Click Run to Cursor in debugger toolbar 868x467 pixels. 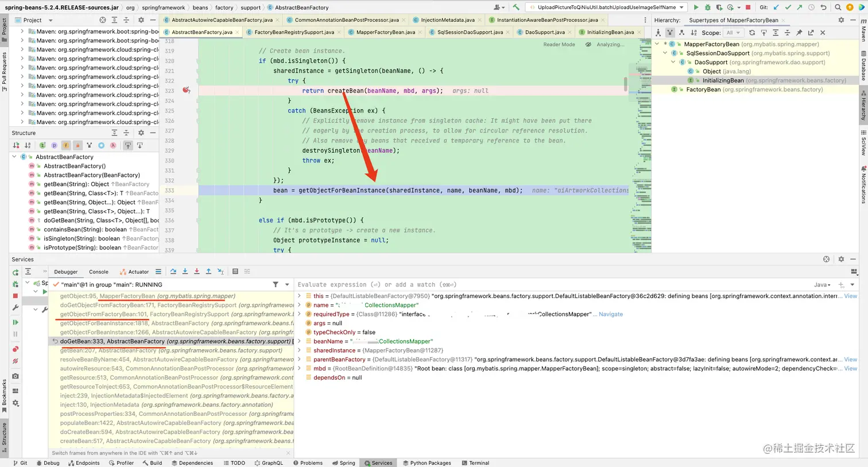click(220, 272)
